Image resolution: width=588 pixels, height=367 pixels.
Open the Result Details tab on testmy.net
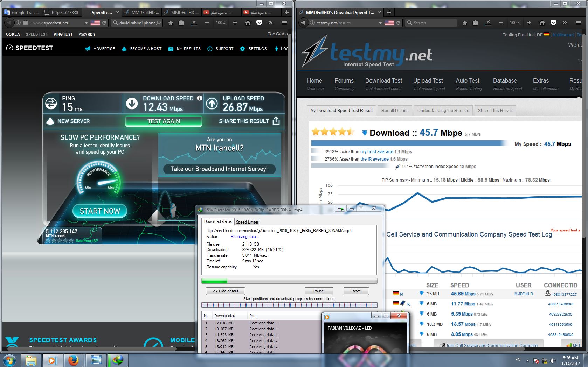pos(395,111)
